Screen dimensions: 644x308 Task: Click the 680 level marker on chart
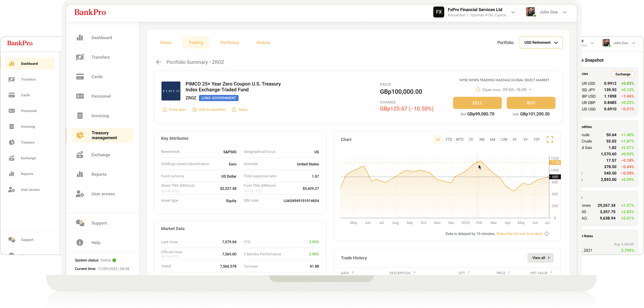tap(555, 177)
